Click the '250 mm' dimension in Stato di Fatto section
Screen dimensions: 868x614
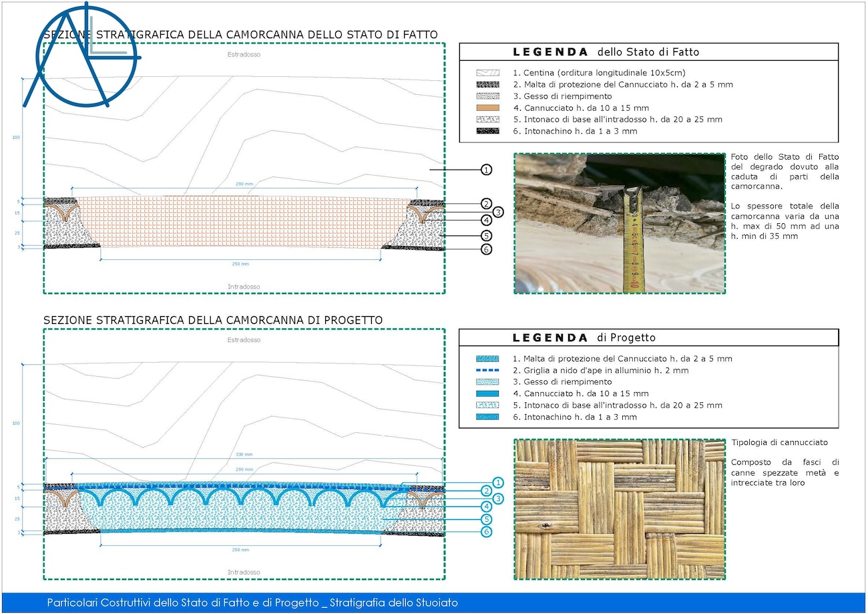(240, 264)
